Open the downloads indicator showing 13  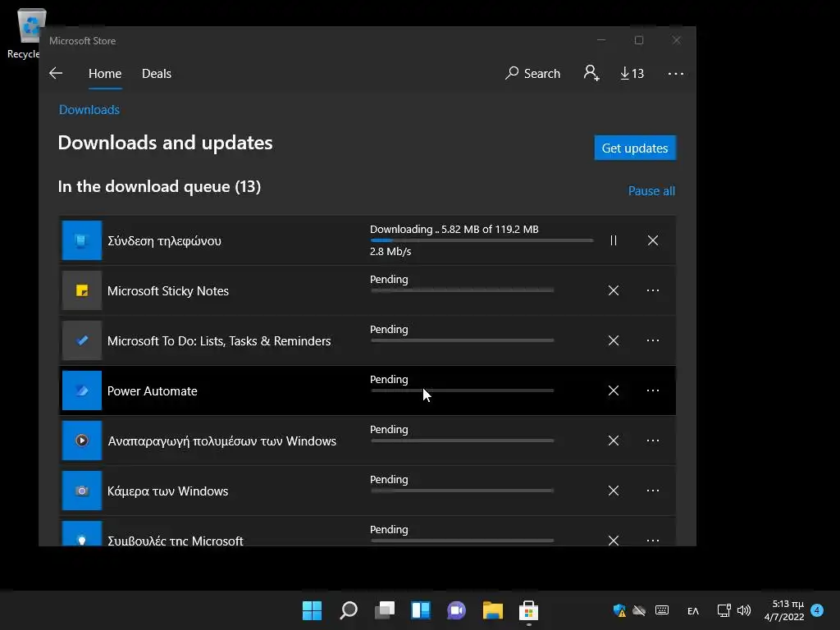point(632,73)
